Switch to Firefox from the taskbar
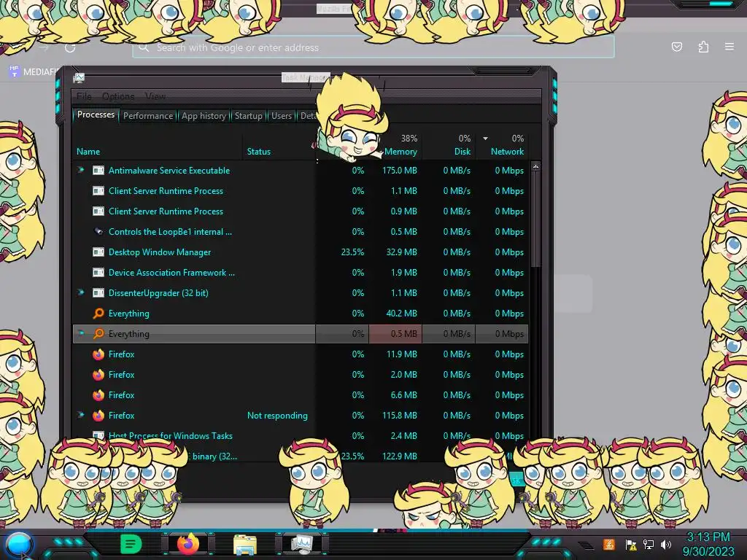 click(188, 544)
